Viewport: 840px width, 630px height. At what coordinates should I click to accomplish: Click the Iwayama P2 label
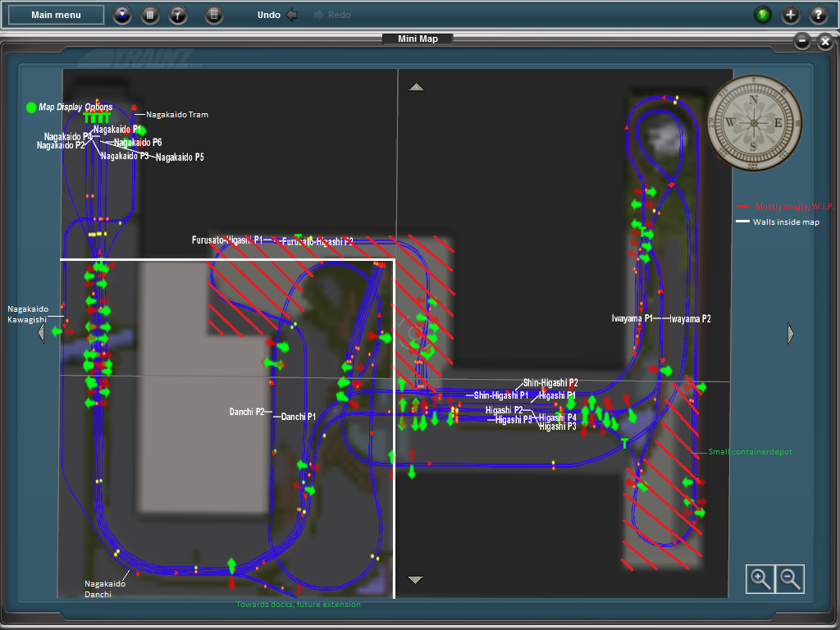[x=691, y=319]
